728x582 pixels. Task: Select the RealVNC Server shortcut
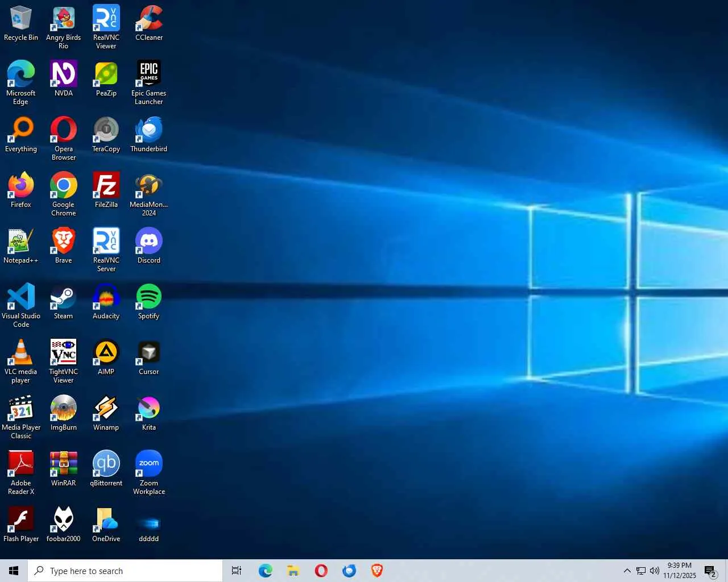(x=106, y=250)
